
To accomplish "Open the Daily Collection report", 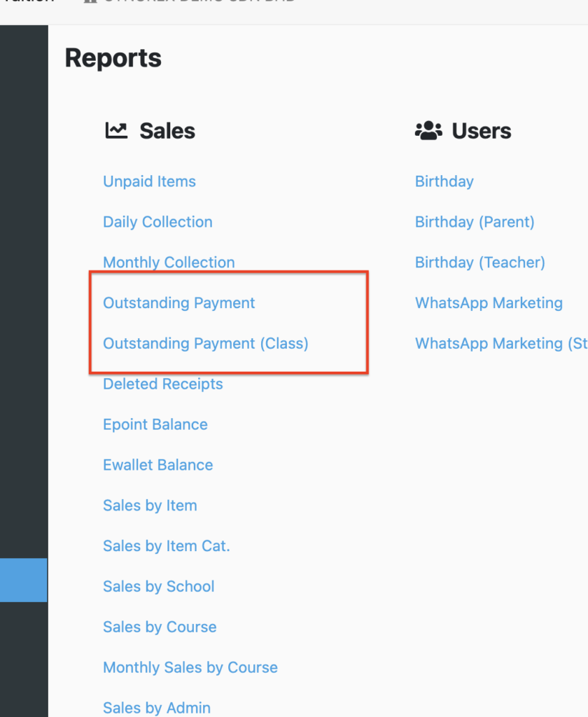I will [x=157, y=222].
